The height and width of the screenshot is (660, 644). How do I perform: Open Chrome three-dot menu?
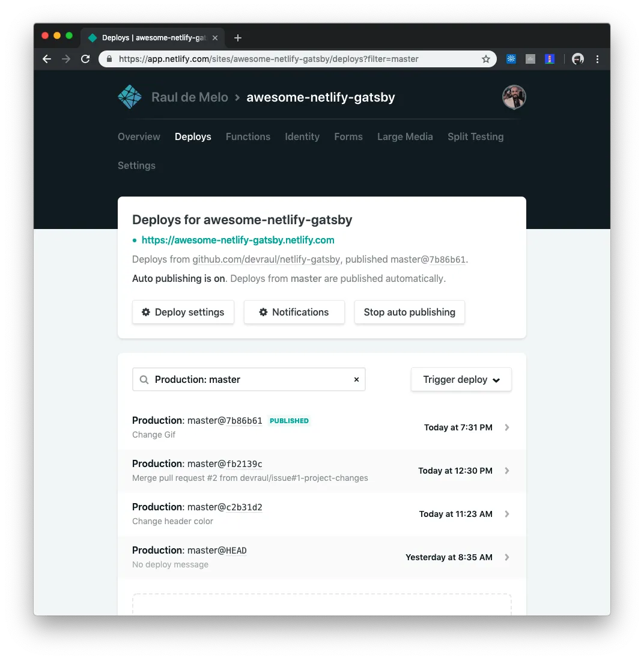click(x=597, y=59)
